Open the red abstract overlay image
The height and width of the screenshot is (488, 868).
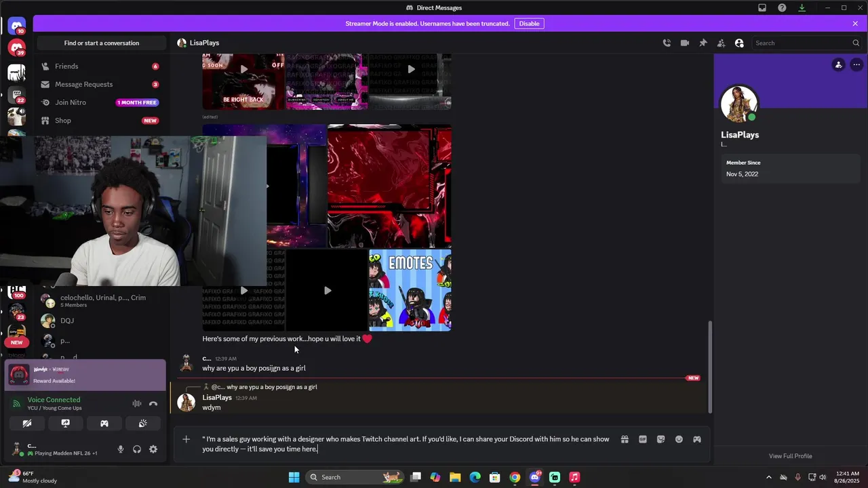click(389, 186)
